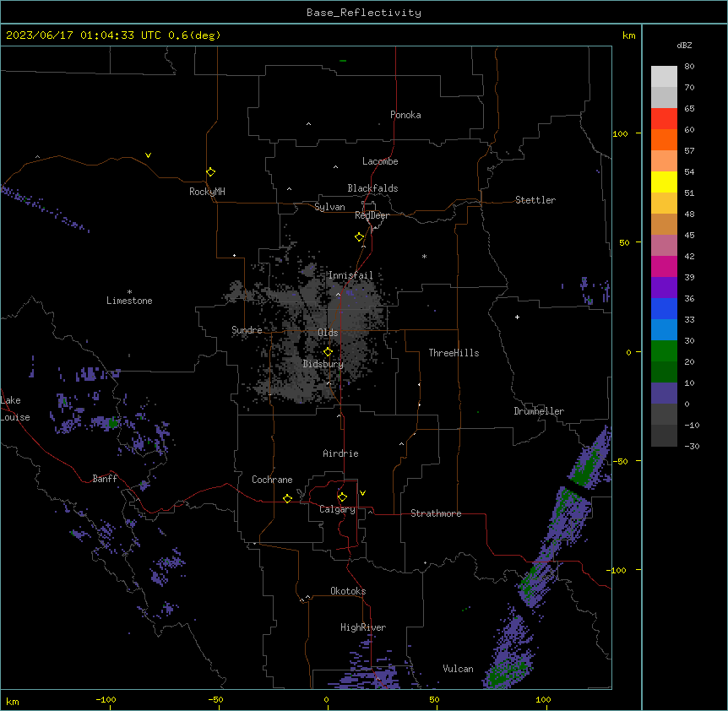
Task: Select the yellow diamond marker above Calgary
Action: 342,497
